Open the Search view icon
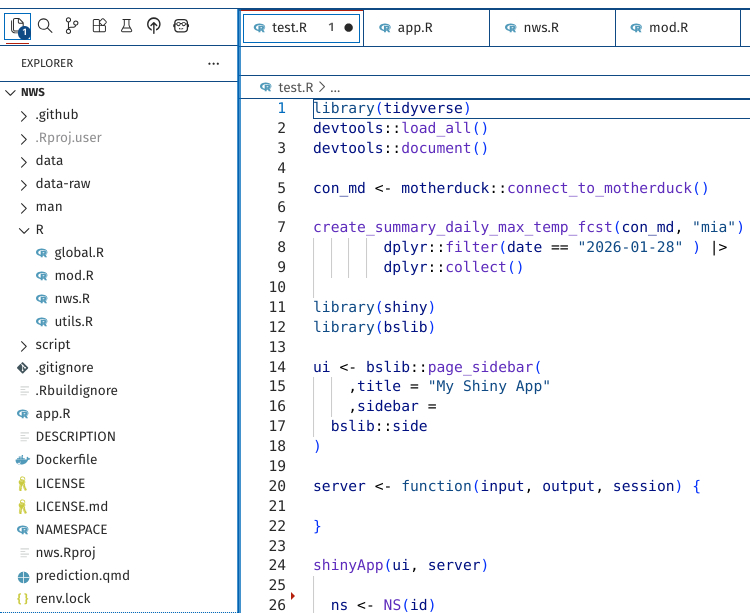This screenshot has height=613, width=750. click(x=45, y=26)
